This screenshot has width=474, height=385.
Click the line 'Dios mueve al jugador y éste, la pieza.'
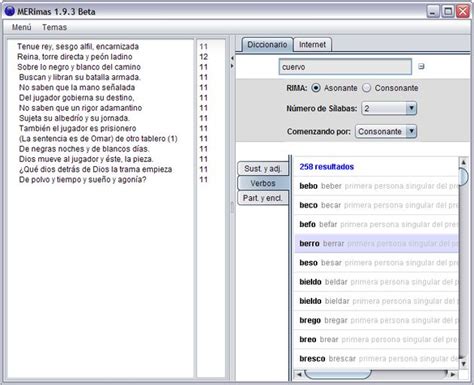click(86, 159)
